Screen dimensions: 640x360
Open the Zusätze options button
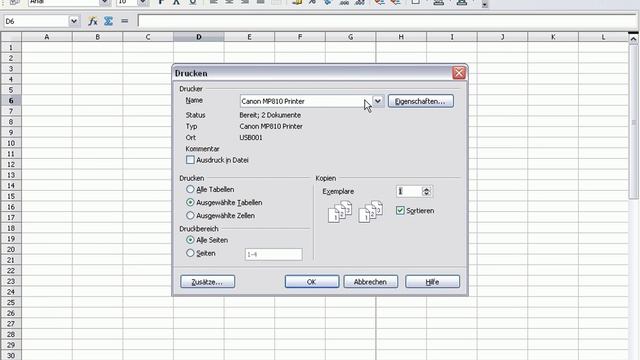(207, 282)
